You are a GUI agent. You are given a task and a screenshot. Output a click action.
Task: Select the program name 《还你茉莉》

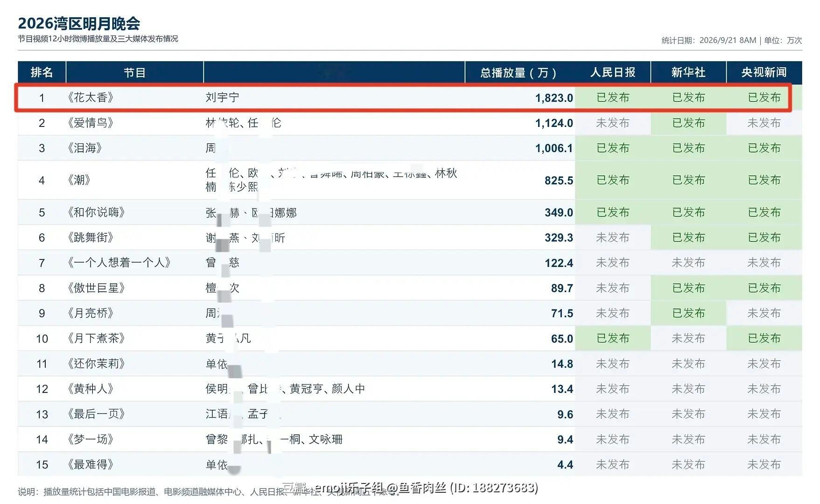coord(96,364)
